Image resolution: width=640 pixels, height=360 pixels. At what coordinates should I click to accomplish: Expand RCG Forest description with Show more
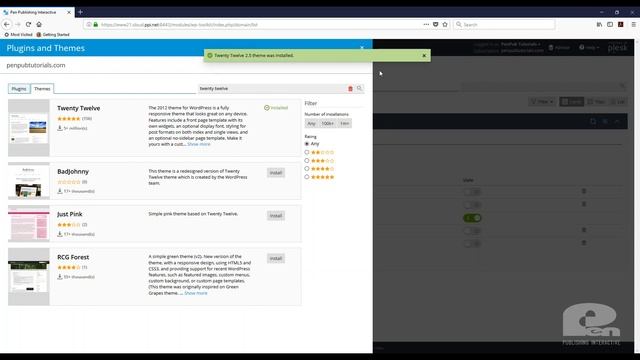point(196,293)
